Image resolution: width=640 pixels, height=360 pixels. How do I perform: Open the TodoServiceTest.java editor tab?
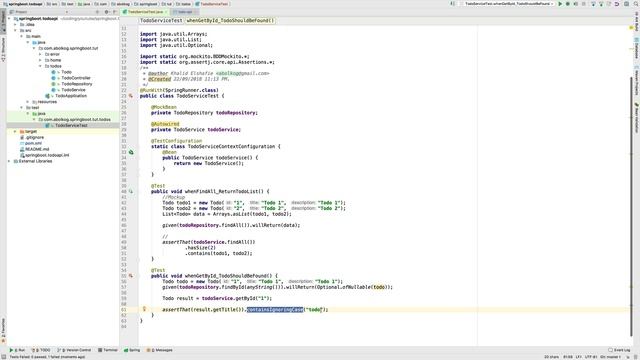pyautogui.click(x=146, y=12)
